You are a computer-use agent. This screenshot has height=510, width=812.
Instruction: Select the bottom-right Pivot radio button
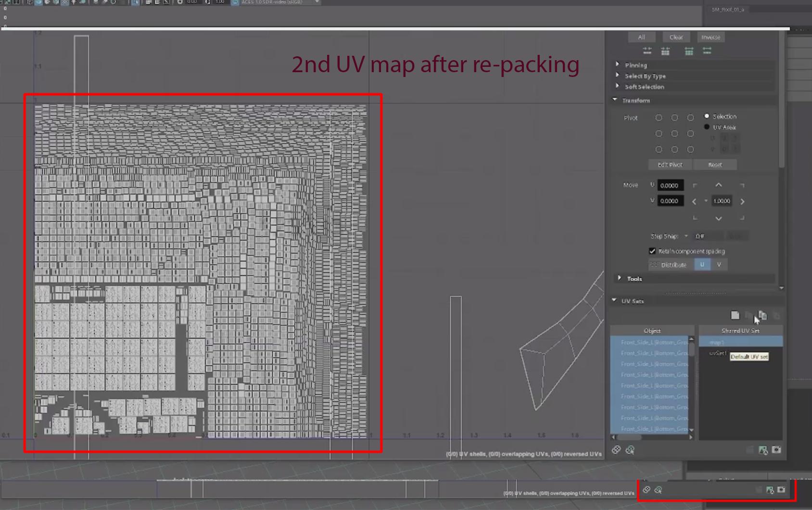point(690,150)
